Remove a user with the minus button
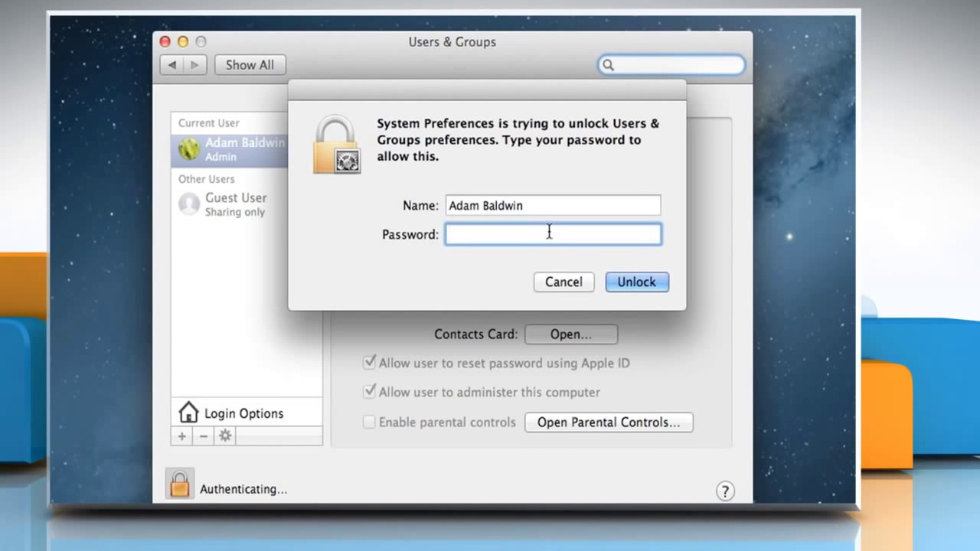Viewport: 980px width, 551px height. 203,436
